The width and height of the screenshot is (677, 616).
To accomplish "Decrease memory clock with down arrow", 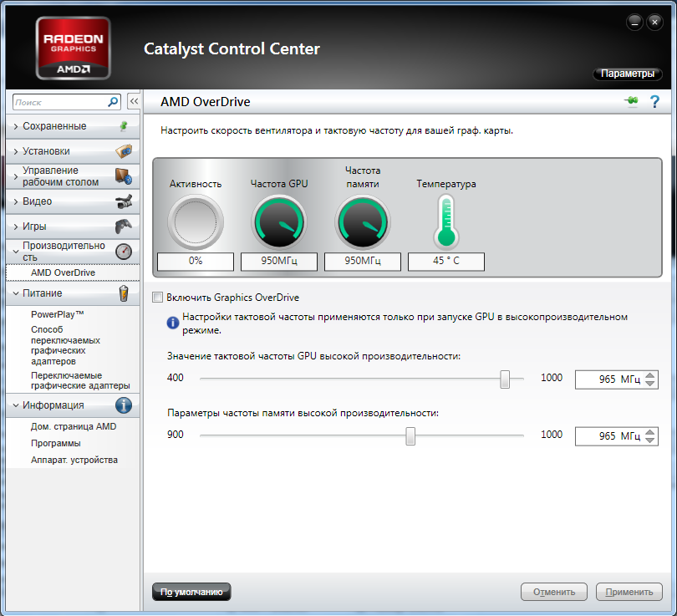I will (649, 440).
